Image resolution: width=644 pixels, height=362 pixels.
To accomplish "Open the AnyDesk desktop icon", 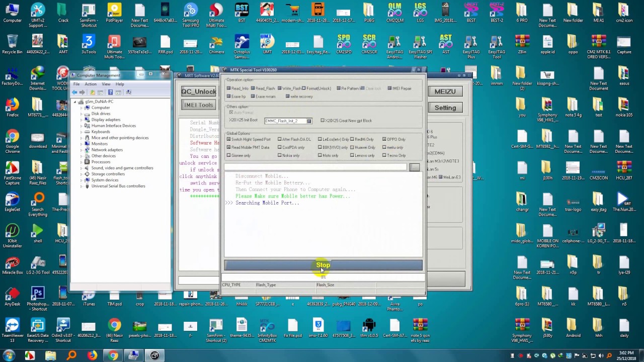I will click(12, 297).
